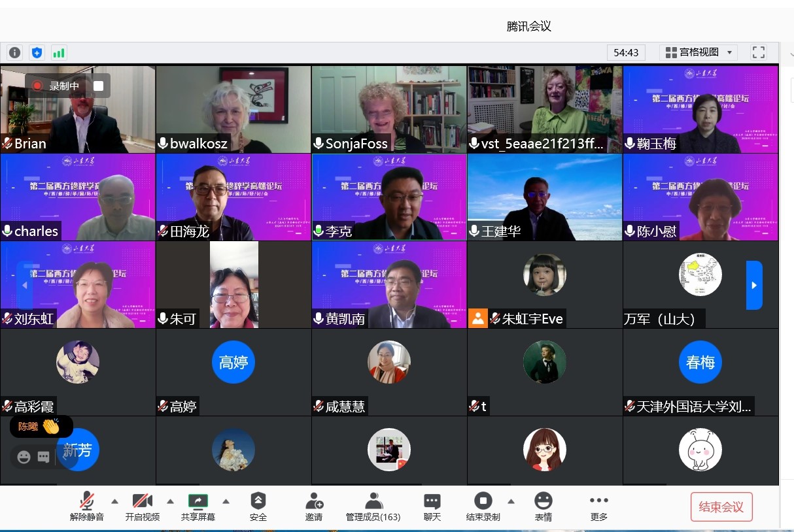Expand the arrow next to 开启视频

pos(170,501)
